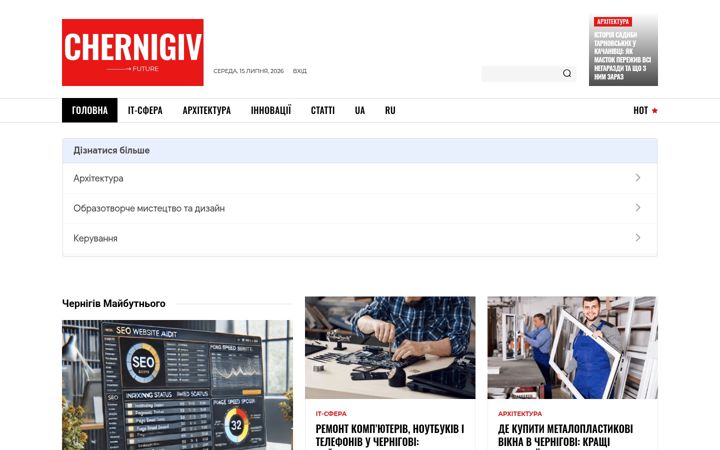Viewport: 720px width, 450px height.
Task: Open the СТАТТІ menu item
Action: coord(323,110)
